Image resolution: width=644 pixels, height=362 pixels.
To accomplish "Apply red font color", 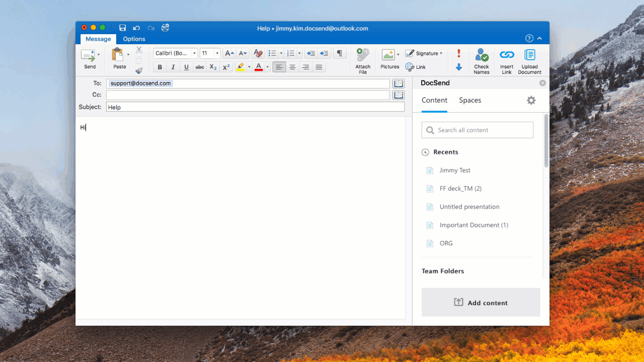I will 259,67.
